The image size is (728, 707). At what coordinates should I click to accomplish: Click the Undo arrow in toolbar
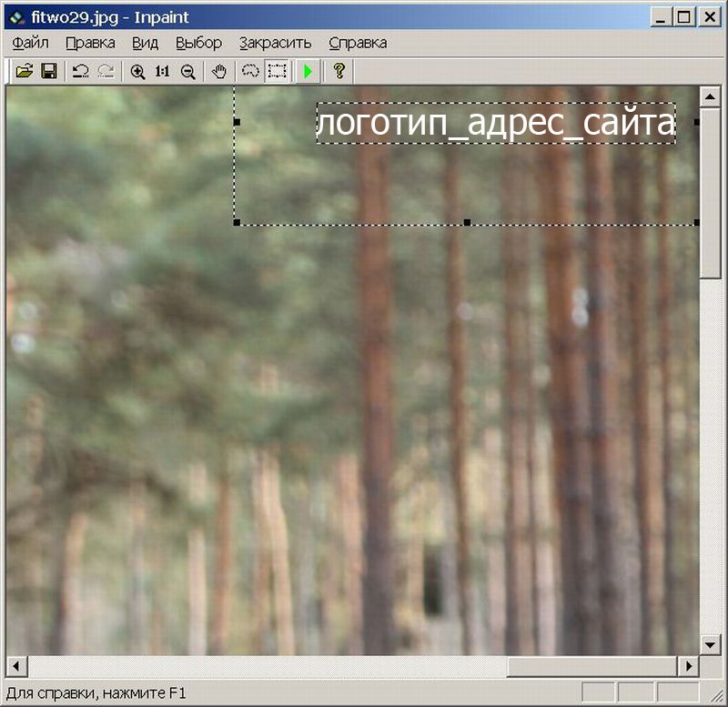(x=80, y=71)
